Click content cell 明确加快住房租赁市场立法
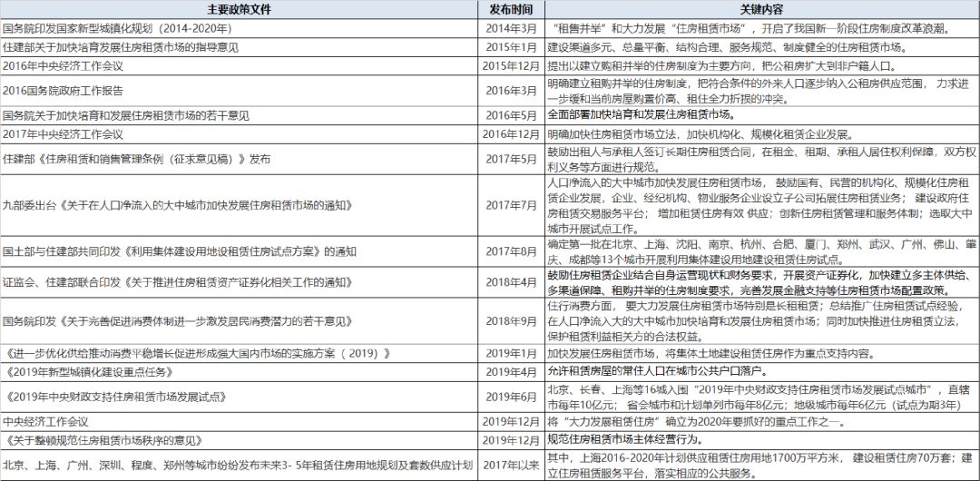This screenshot has width=980, height=481. pyautogui.click(x=762, y=134)
